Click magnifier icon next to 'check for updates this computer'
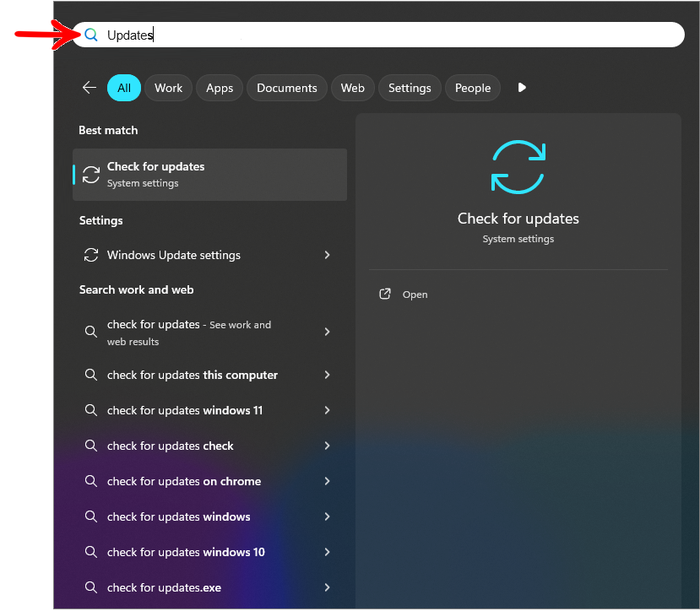The image size is (700, 611). pyautogui.click(x=91, y=375)
